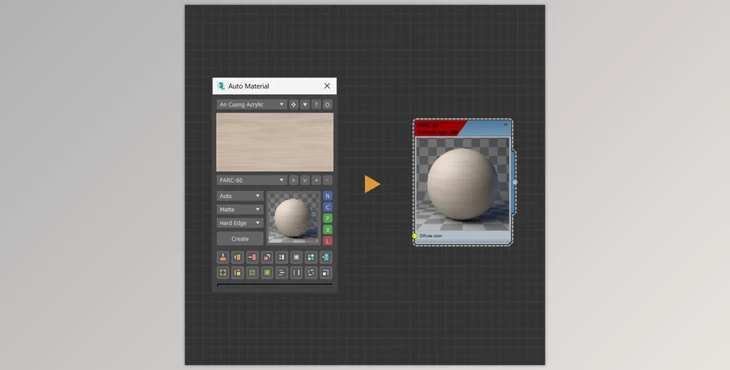Open the Hard Edge dropdown
The image size is (730, 370).
[240, 223]
